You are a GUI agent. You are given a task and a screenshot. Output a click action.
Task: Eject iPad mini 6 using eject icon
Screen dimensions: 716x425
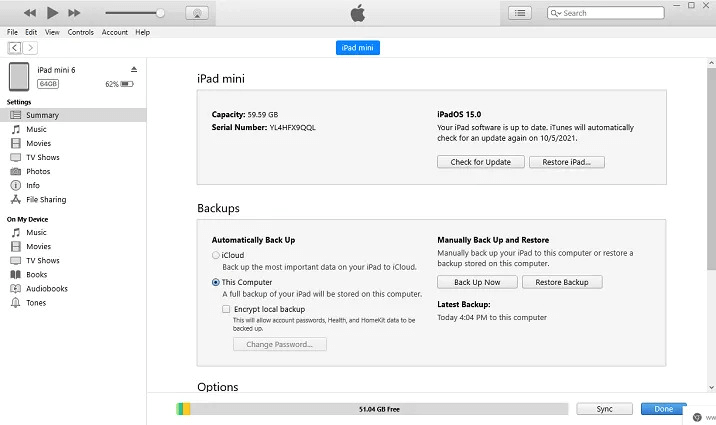point(134,69)
